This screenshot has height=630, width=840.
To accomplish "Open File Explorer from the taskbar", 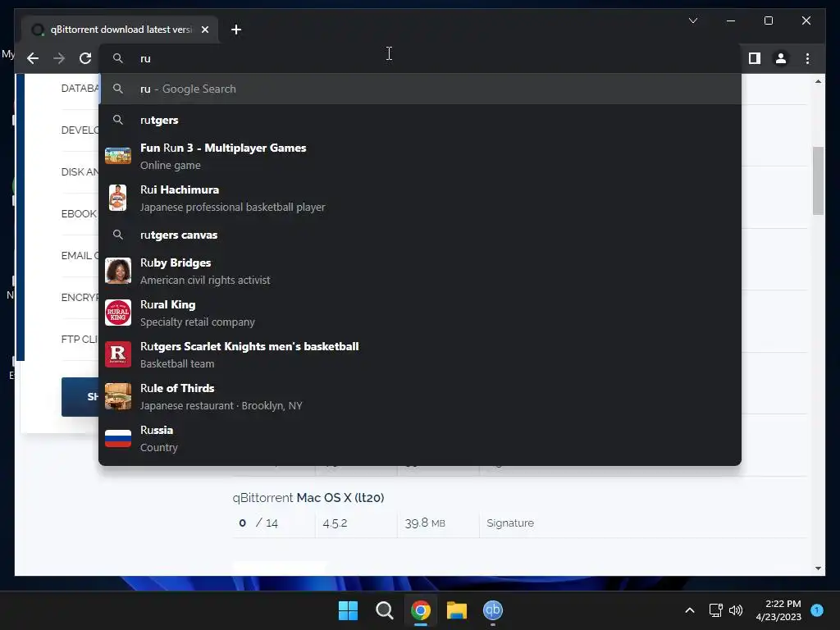I will click(457, 610).
